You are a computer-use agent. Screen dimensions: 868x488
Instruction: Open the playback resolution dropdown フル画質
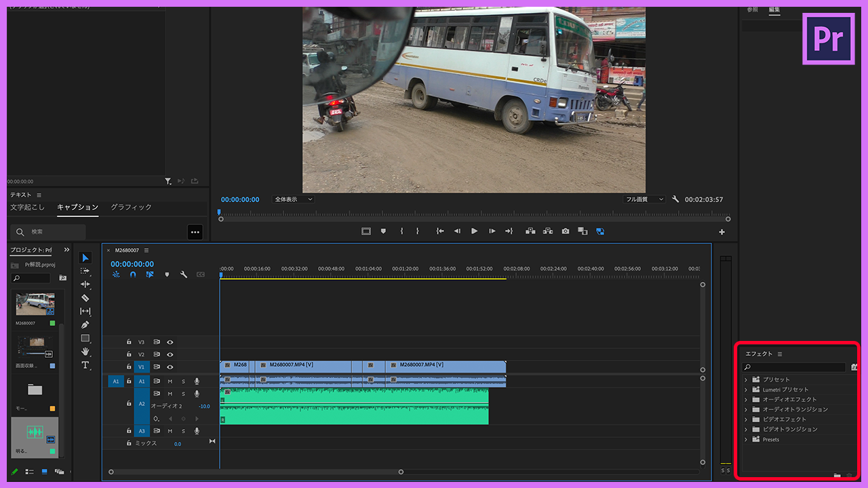pos(644,199)
